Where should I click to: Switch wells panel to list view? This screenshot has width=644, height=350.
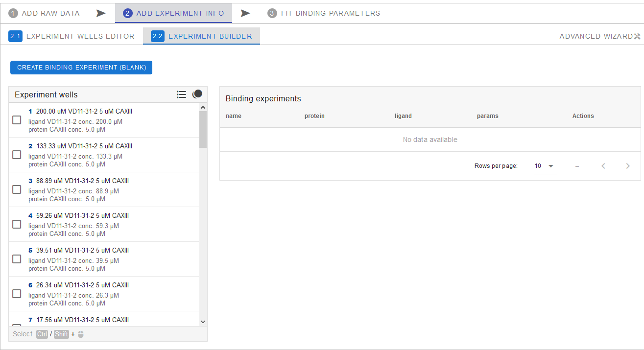(x=181, y=94)
